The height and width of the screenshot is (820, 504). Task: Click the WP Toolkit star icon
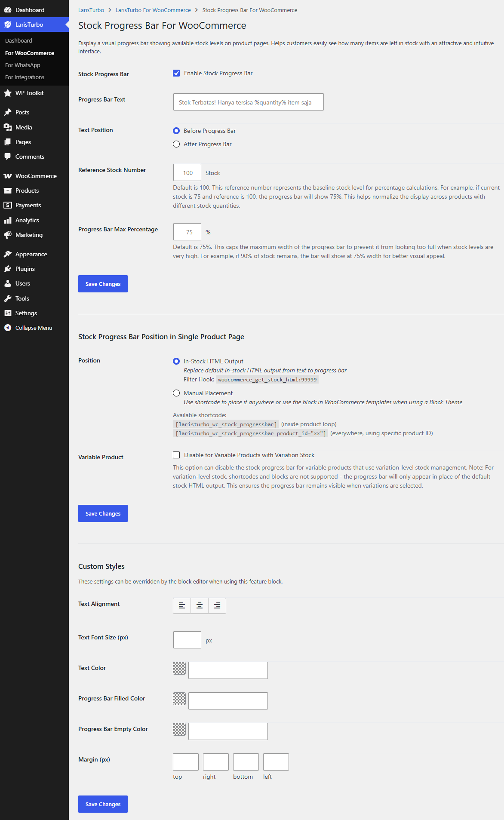coord(8,93)
